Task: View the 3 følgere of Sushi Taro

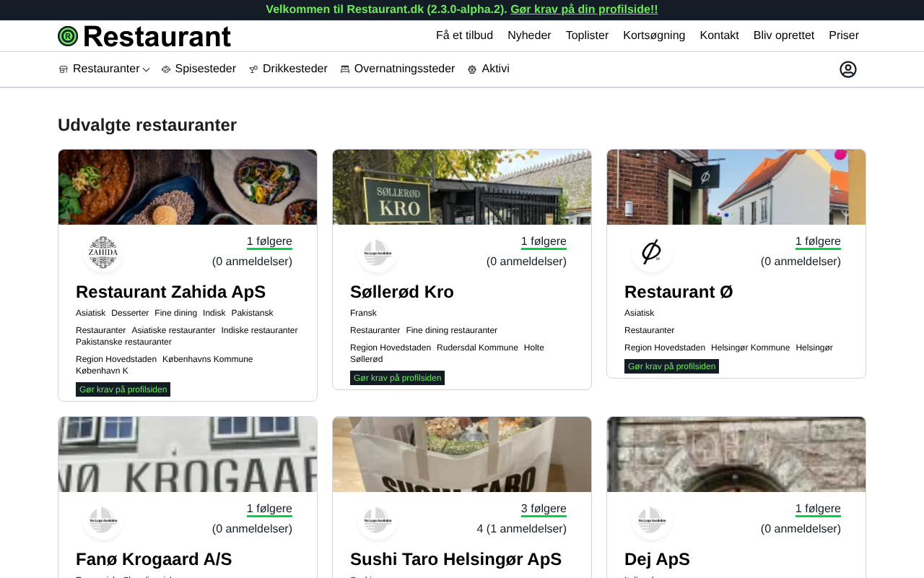Action: click(544, 509)
